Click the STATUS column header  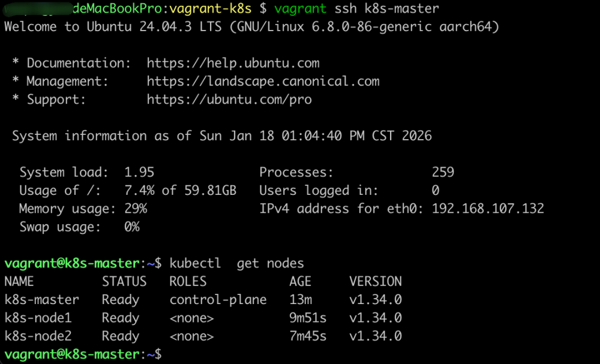coord(124,281)
